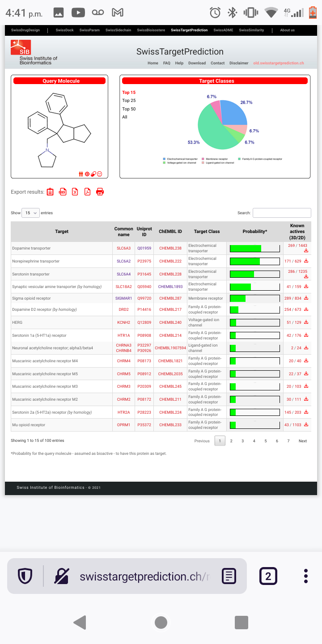Sort table by Target Class column header
This screenshot has width=322, height=644.
(x=207, y=232)
